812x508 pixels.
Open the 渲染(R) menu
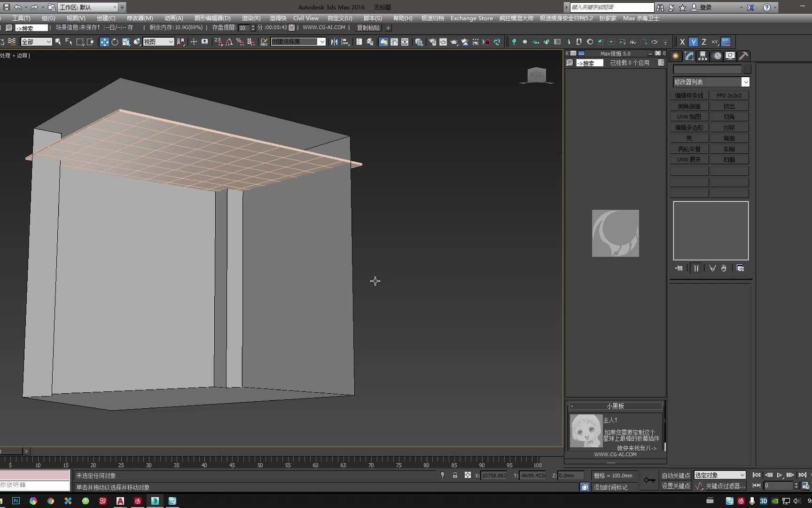251,18
